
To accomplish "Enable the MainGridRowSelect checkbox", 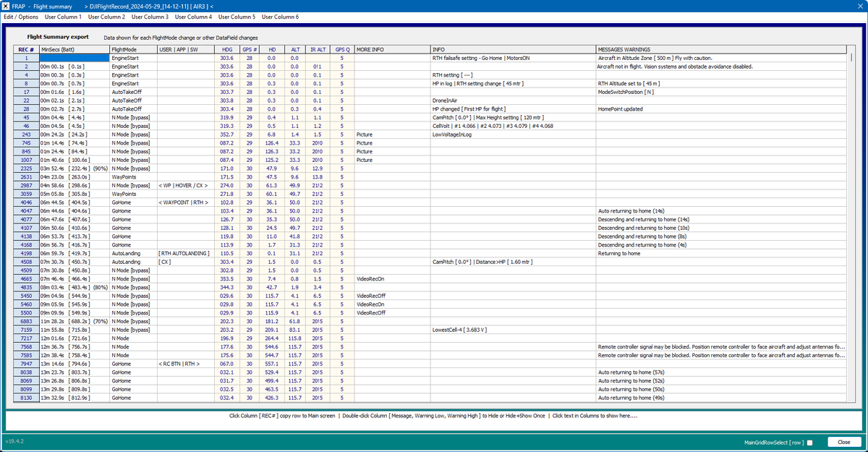I will [x=809, y=442].
